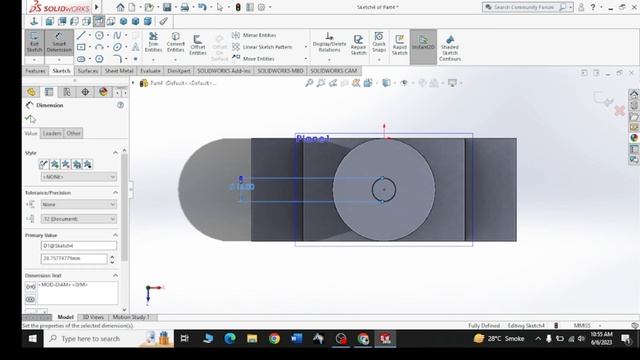Choose the Polygon sketch tool
The height and width of the screenshot is (360, 640).
pos(99,59)
